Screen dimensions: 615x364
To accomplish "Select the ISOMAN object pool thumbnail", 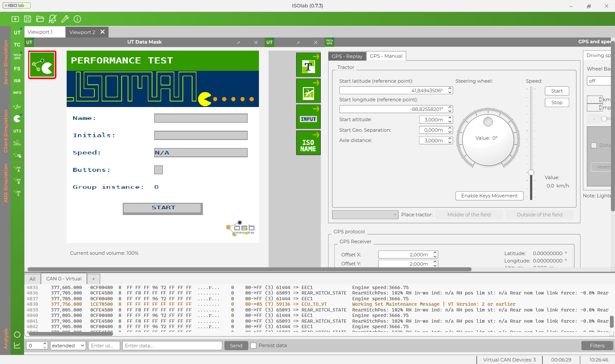I will (x=42, y=65).
